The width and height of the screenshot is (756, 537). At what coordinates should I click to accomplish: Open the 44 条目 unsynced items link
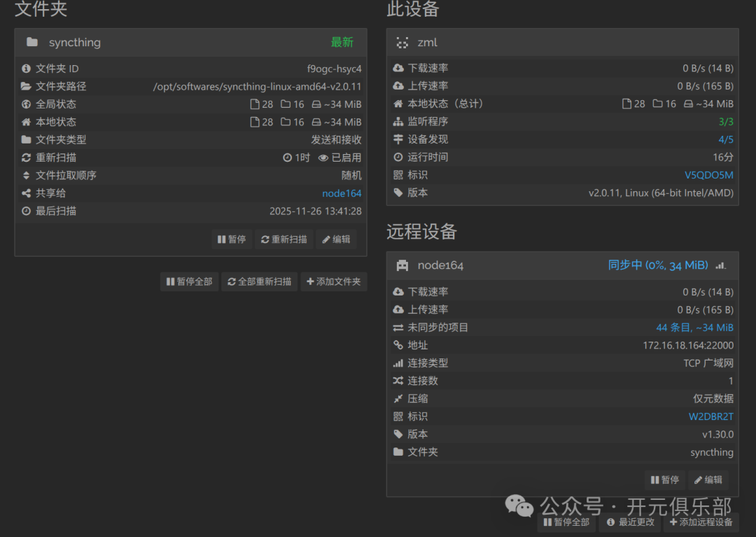click(x=694, y=328)
